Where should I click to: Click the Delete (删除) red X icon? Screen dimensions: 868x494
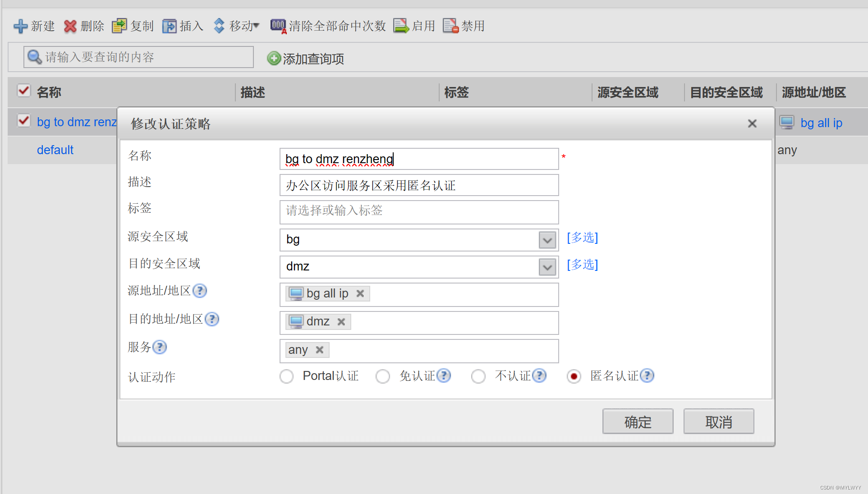pos(70,26)
